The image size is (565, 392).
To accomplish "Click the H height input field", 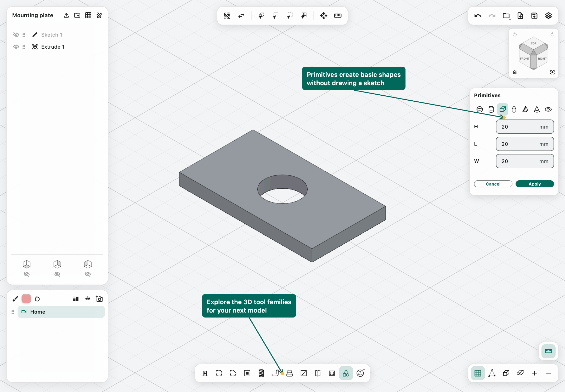I will pyautogui.click(x=525, y=127).
